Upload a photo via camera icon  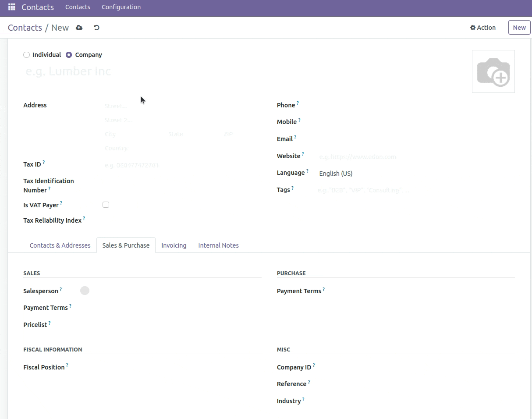pos(493,71)
